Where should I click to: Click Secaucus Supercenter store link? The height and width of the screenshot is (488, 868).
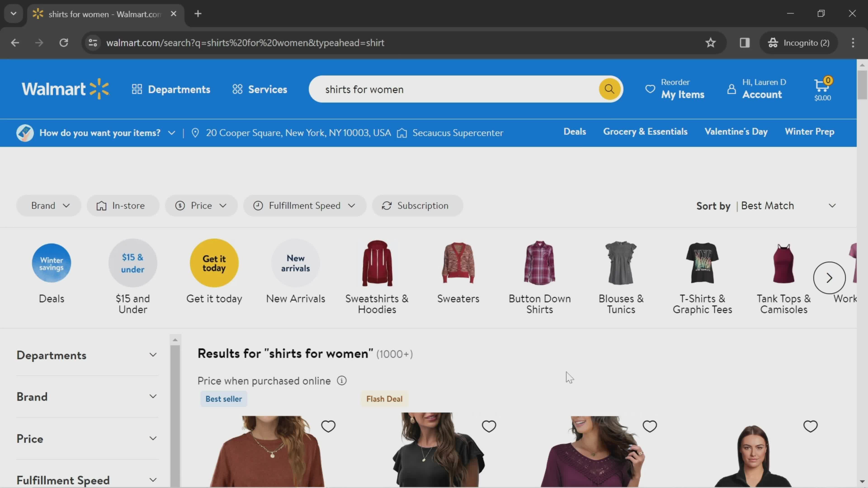tap(458, 133)
